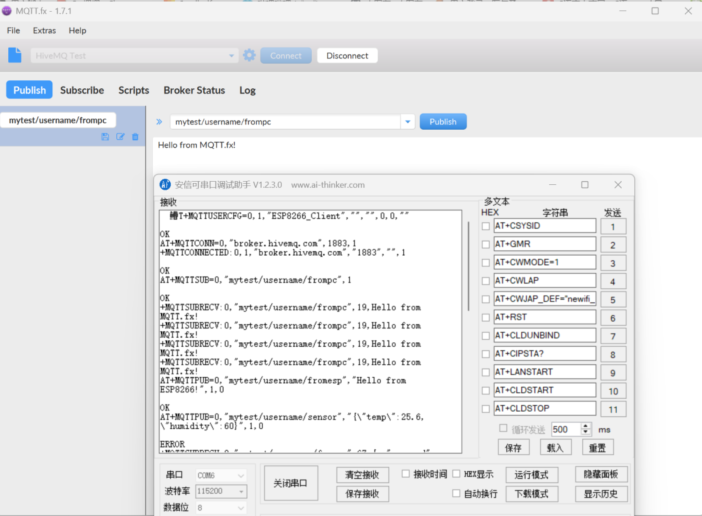The width and height of the screenshot is (702, 516).
Task: Click the 显示历史 button
Action: pyautogui.click(x=601, y=494)
